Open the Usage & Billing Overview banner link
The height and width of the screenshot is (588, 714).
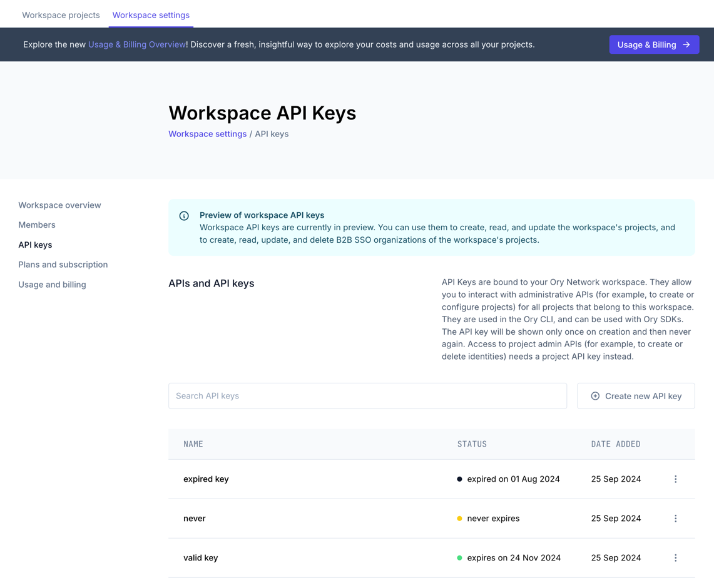pos(136,44)
